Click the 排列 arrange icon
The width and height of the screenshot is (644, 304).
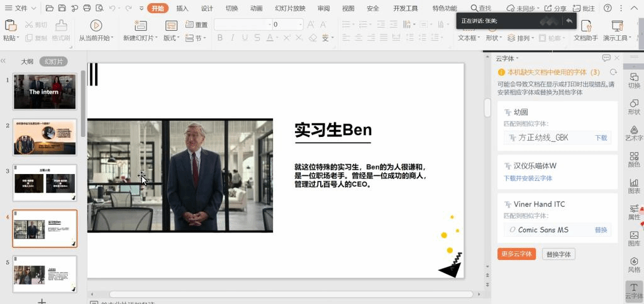[511, 38]
